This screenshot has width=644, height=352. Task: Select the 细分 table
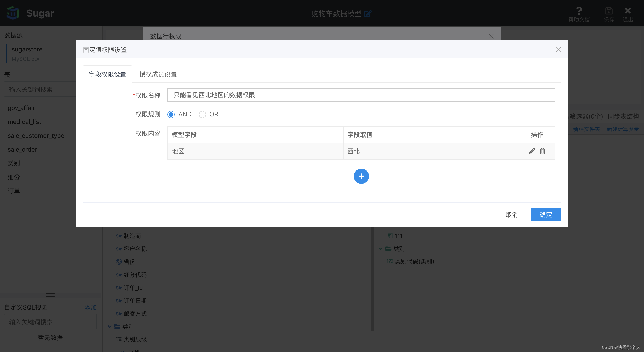pos(14,177)
